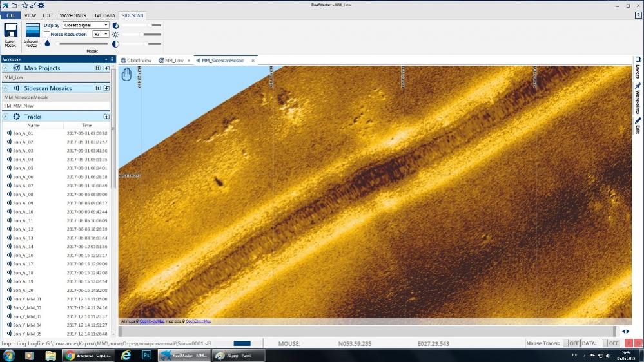
Task: Collapse the Map Projects section
Action: [x=6, y=68]
